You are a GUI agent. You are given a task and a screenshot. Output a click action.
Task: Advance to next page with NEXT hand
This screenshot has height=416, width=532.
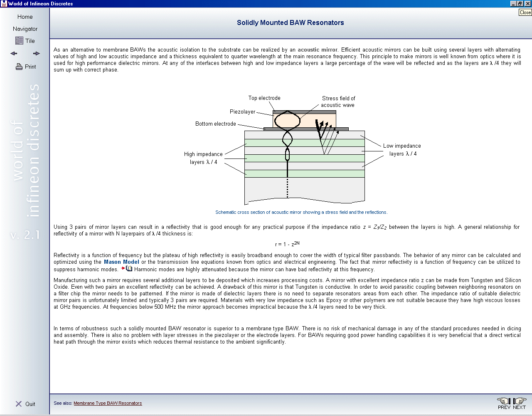(x=519, y=403)
